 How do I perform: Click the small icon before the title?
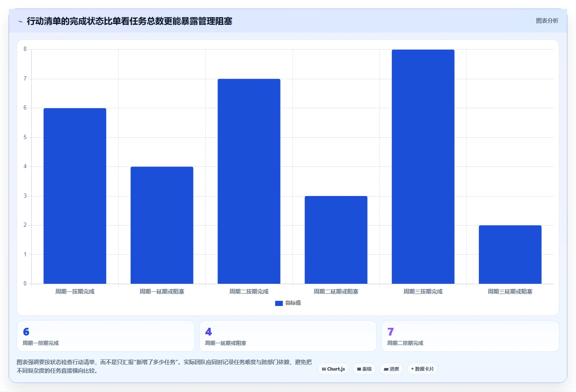point(20,21)
